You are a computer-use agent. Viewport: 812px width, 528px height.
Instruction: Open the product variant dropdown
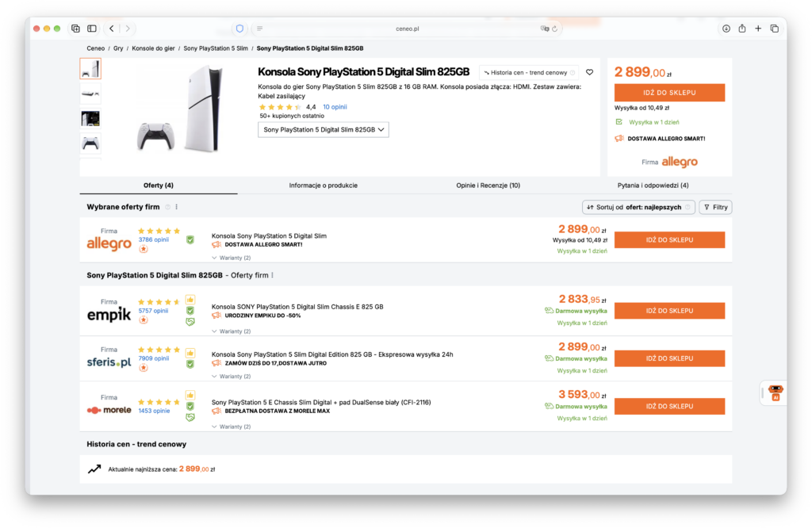coord(324,129)
